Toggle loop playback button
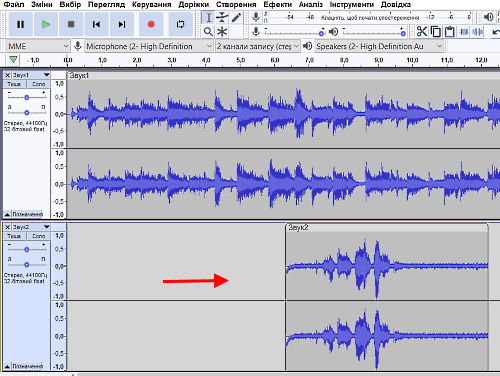The width and height of the screenshot is (500, 376). coord(181,24)
